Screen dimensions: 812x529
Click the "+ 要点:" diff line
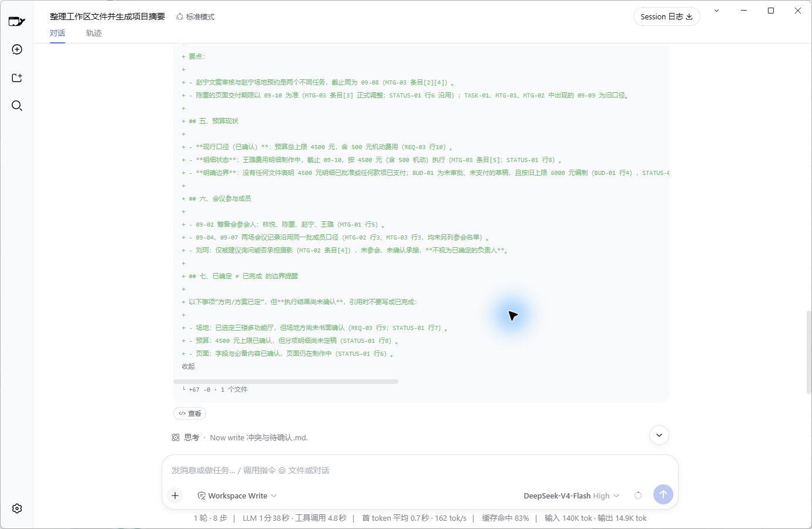point(193,56)
